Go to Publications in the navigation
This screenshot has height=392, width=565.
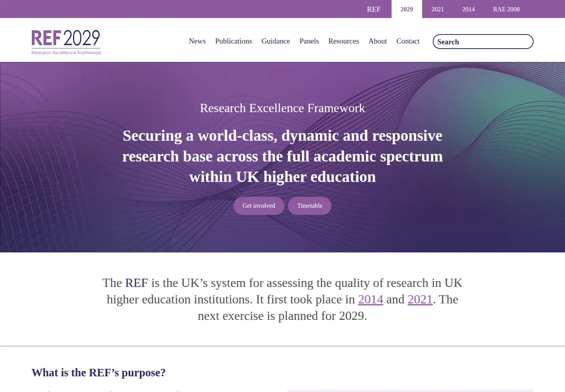point(233,41)
